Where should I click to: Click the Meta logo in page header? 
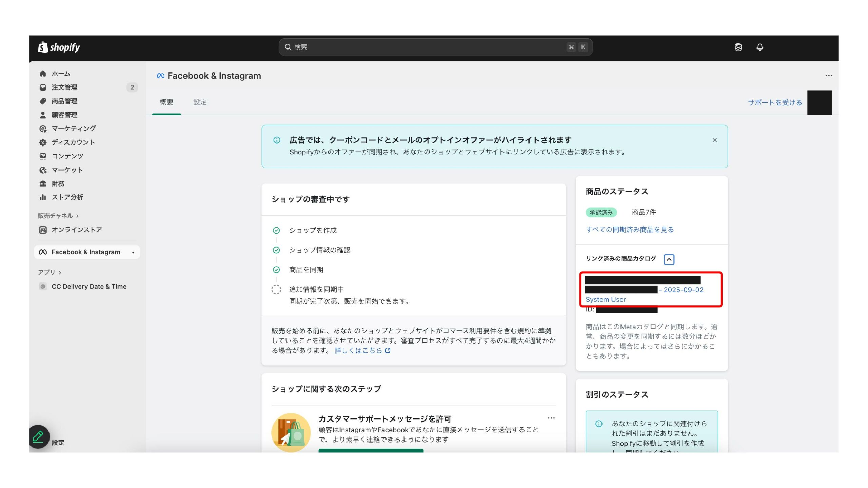point(160,76)
